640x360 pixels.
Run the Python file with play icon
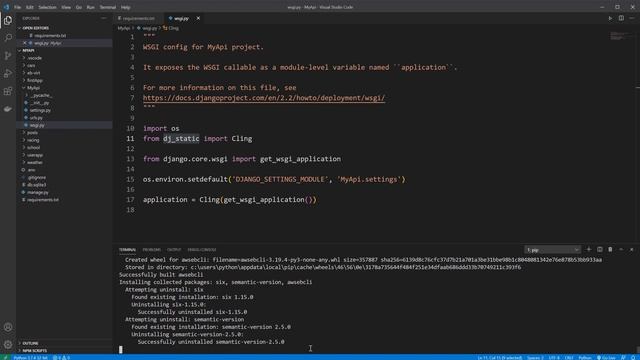[x=610, y=18]
